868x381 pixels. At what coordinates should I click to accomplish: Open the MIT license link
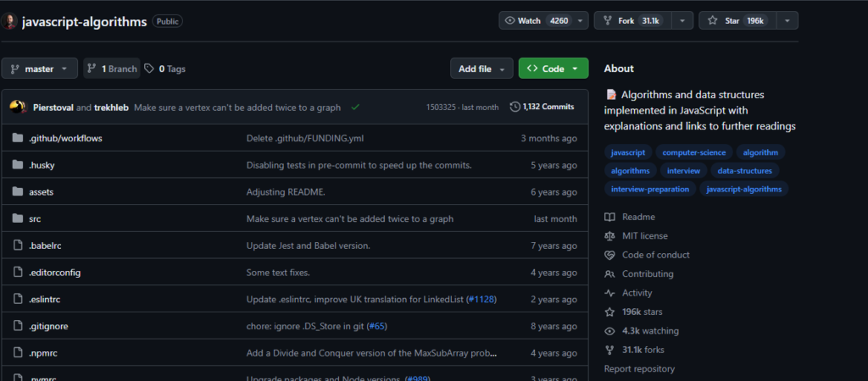644,235
